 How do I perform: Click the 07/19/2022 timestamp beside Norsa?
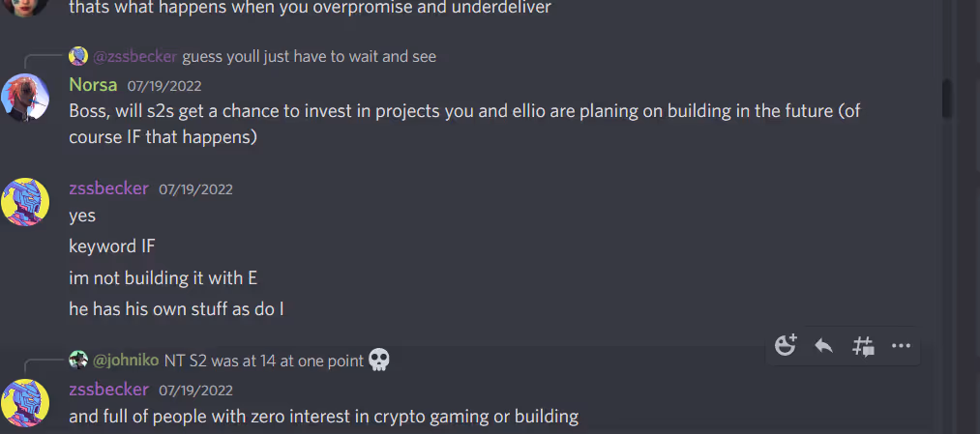click(164, 86)
